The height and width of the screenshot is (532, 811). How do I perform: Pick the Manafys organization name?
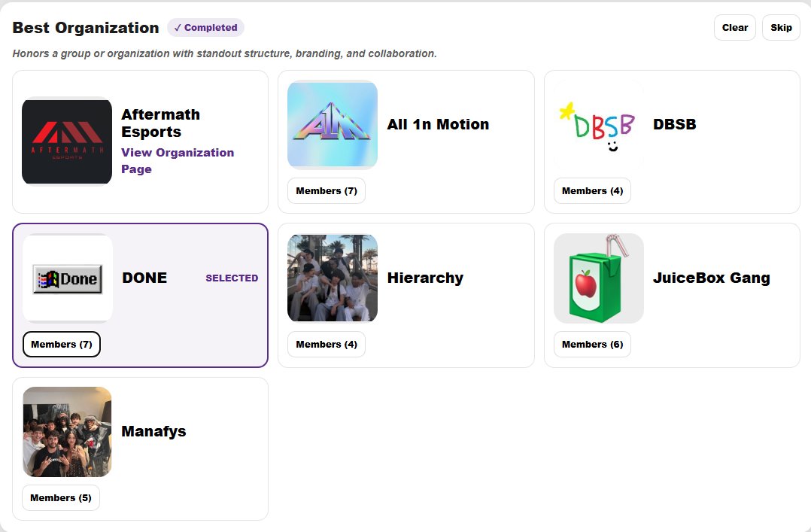[x=153, y=432]
